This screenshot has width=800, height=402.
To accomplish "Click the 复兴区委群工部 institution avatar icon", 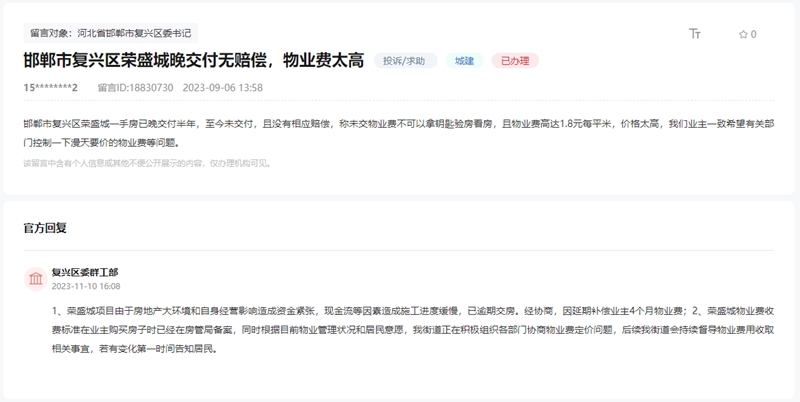I will 36,279.
